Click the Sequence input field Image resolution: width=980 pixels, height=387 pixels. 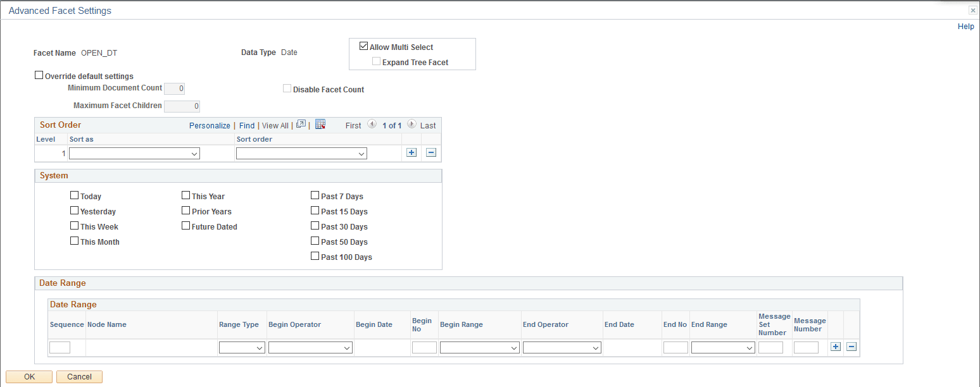(x=59, y=347)
